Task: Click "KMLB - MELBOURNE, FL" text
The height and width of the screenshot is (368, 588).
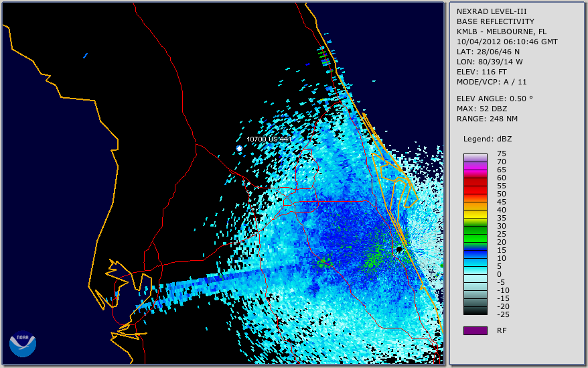Action: click(502, 32)
